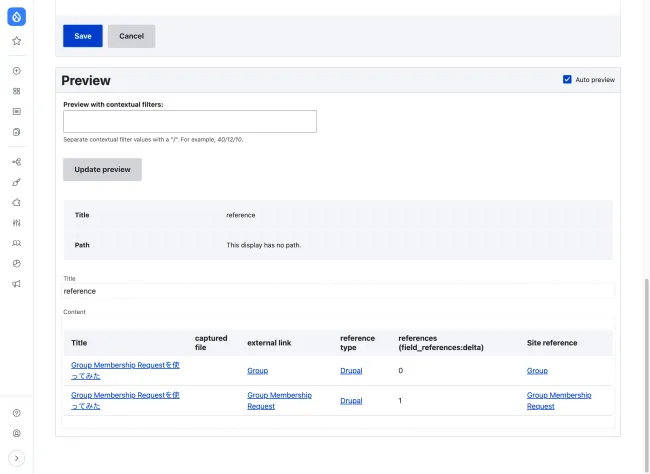The height and width of the screenshot is (474, 650).
Task: Open first row's Group external link
Action: [257, 371]
